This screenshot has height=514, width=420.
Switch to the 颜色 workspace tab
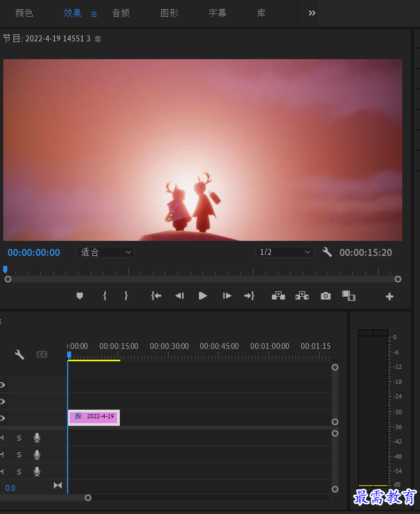click(x=24, y=13)
